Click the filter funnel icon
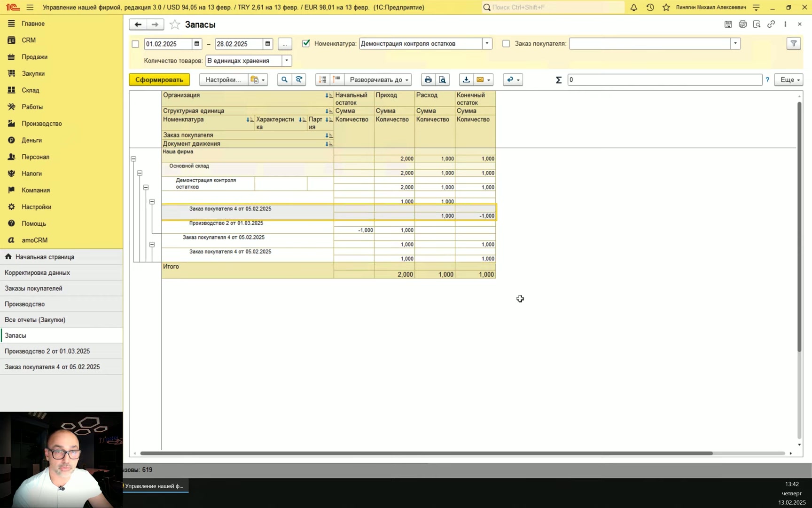Screen dimensions: 812x508 [794, 43]
